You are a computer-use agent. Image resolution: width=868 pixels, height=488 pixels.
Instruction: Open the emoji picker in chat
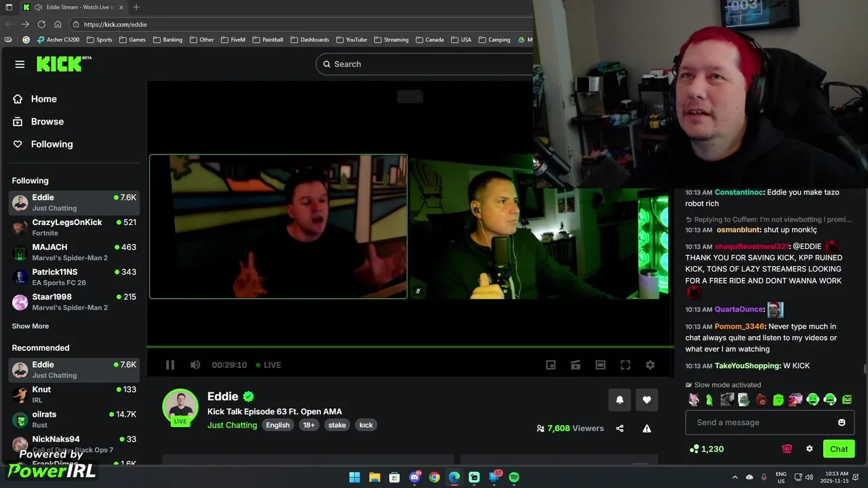[x=842, y=422]
